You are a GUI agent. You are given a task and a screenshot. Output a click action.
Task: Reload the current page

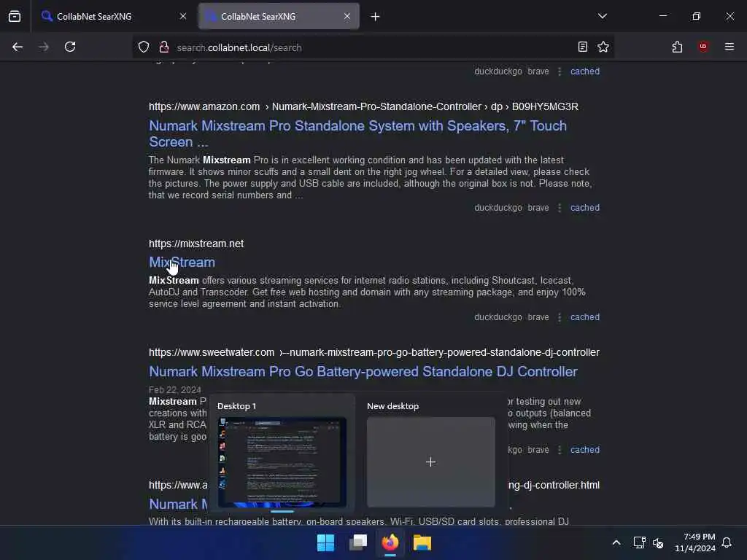tap(70, 47)
